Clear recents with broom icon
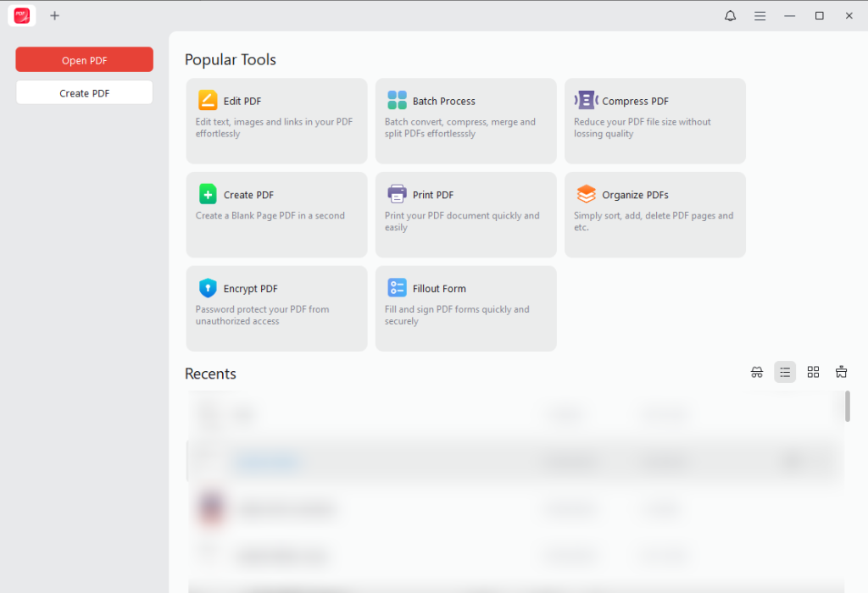 [841, 372]
